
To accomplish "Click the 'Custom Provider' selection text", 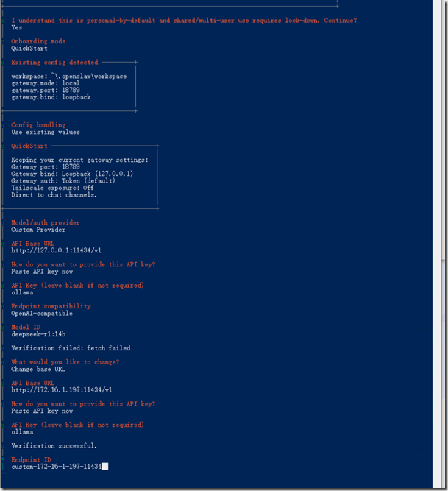I will coord(38,230).
